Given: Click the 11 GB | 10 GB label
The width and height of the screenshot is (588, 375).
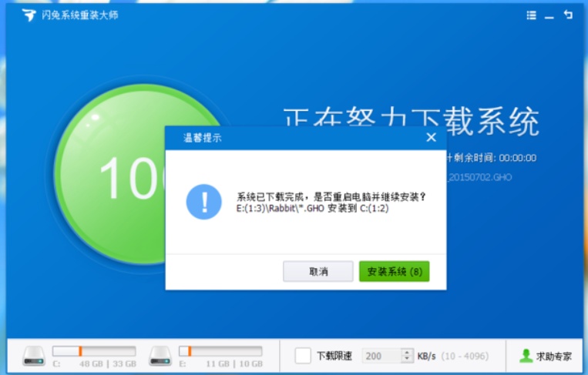Looking at the screenshot, I should click(x=234, y=363).
